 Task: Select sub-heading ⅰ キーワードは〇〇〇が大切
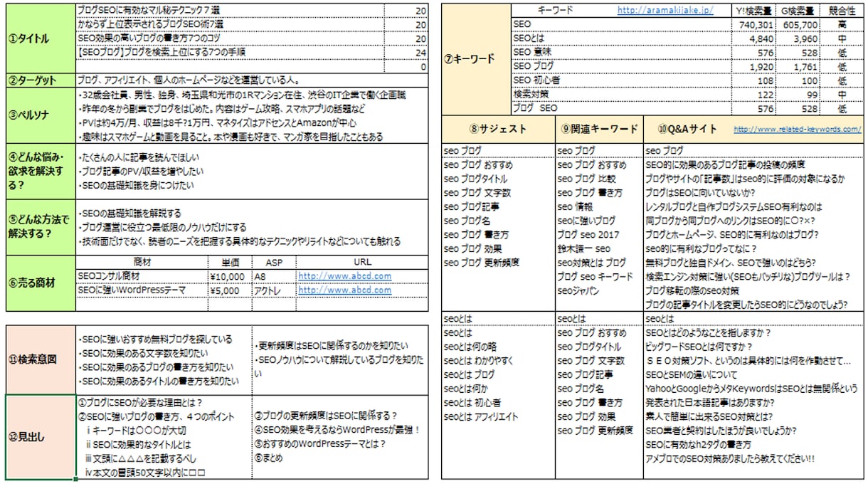point(136,431)
